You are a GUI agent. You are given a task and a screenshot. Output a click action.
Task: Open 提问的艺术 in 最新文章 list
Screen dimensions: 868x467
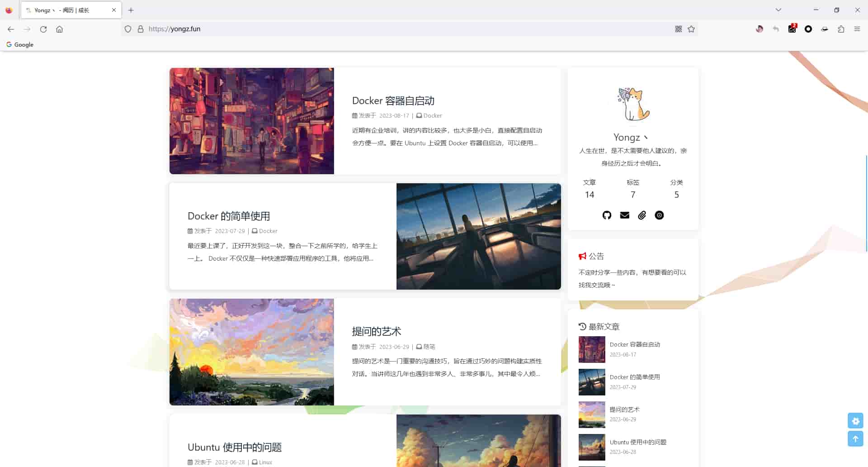pos(624,410)
